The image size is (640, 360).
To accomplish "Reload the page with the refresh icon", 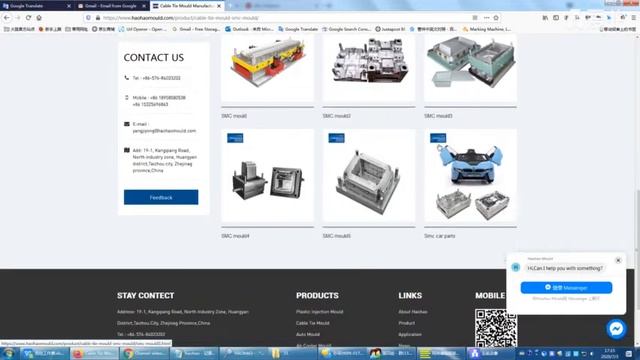I will (28, 18).
